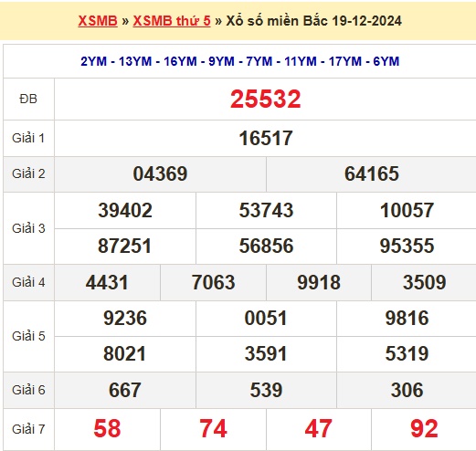Image resolution: width=476 pixels, height=451 pixels.
Task: Open the XSMB thứ 5 link
Action: pyautogui.click(x=172, y=21)
